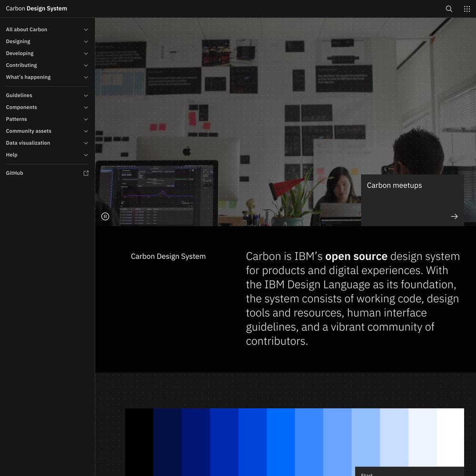This screenshot has width=476, height=476.
Task: Open the app switcher grid icon
Action: coord(467,9)
